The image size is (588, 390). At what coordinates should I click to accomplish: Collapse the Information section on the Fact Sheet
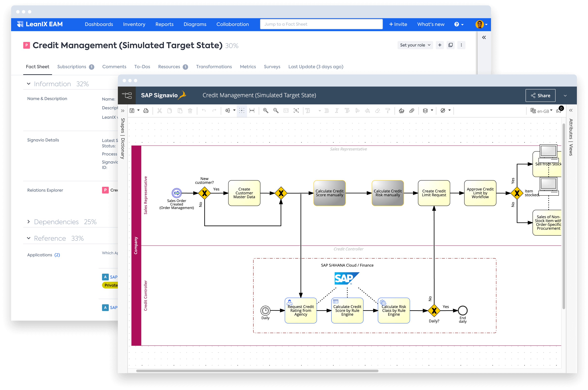(x=29, y=84)
